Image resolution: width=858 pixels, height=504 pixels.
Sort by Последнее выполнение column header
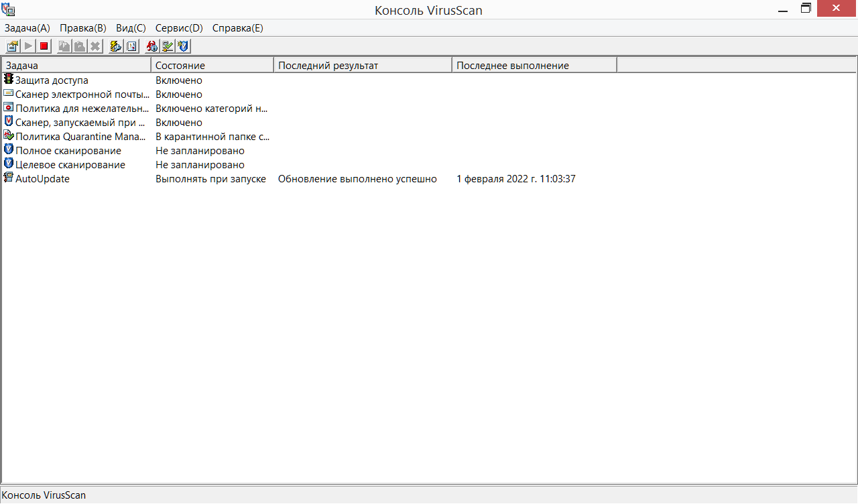[534, 65]
